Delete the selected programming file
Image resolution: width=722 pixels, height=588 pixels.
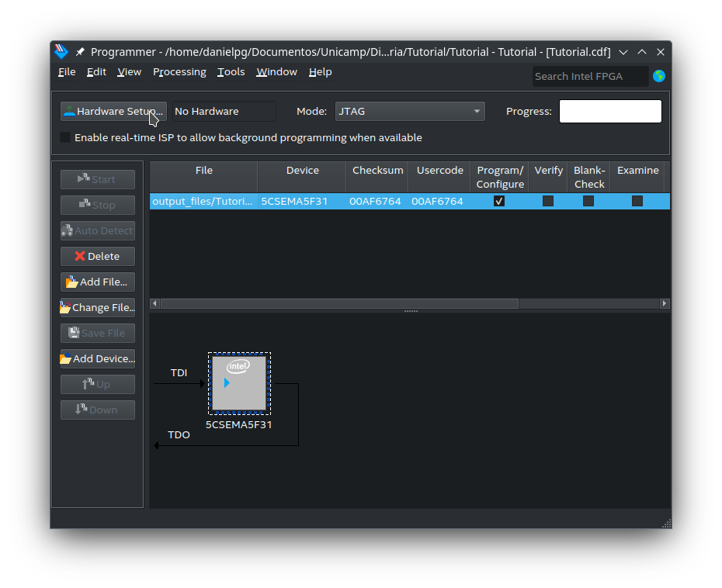98,256
